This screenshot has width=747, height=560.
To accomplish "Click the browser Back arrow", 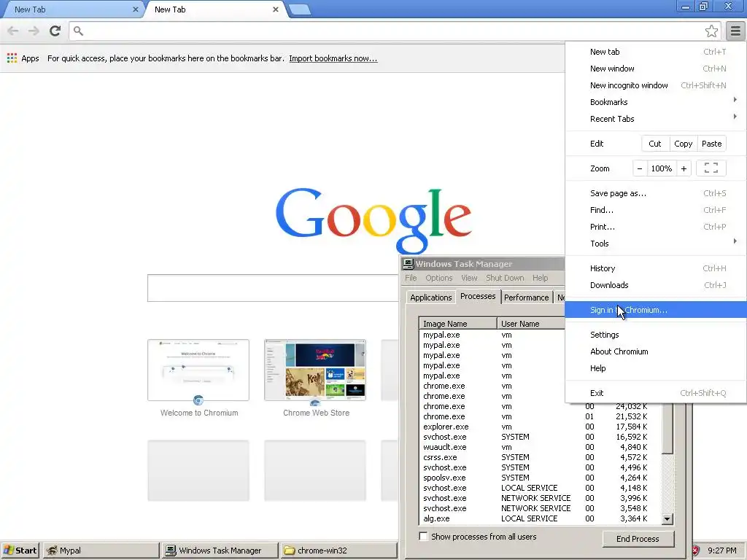I will 13,31.
